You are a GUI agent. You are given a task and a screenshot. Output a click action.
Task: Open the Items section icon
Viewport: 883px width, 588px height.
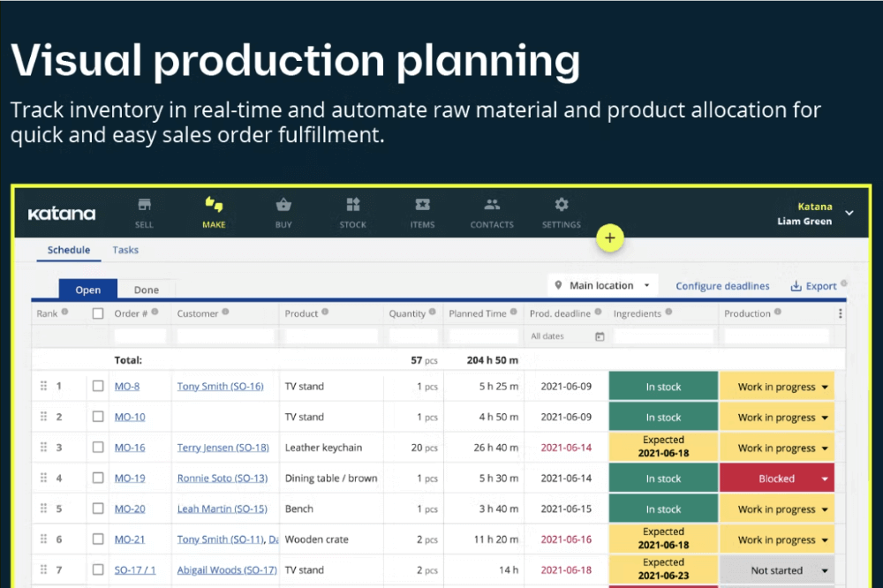pyautogui.click(x=422, y=205)
